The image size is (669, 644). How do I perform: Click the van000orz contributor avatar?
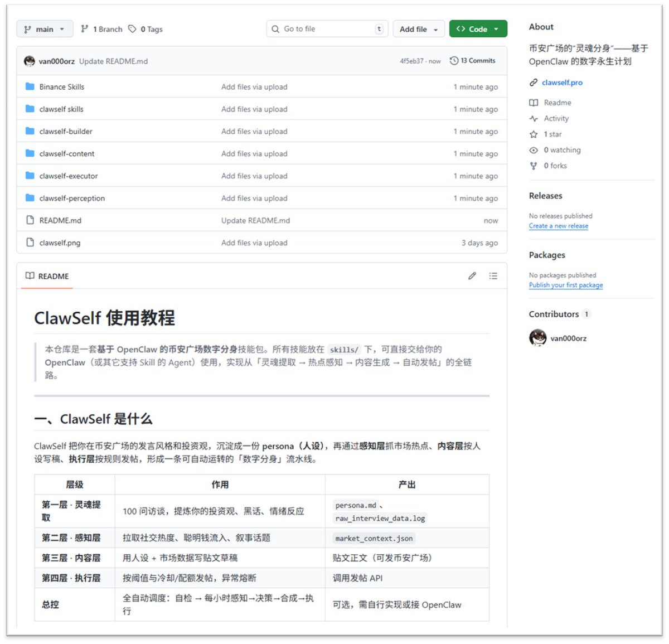click(538, 338)
